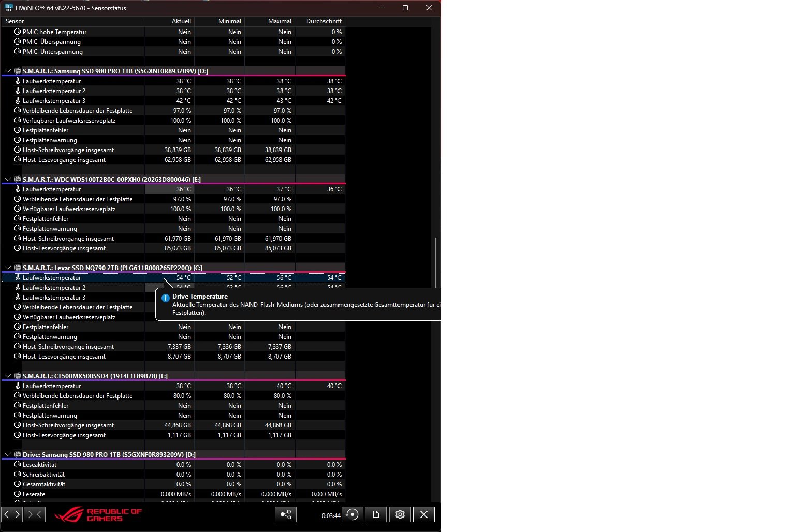Select Lexar Host-Lesevorgänge insgesamt 8,707 GB row
Screen dimensions: 795x532
(x=173, y=356)
